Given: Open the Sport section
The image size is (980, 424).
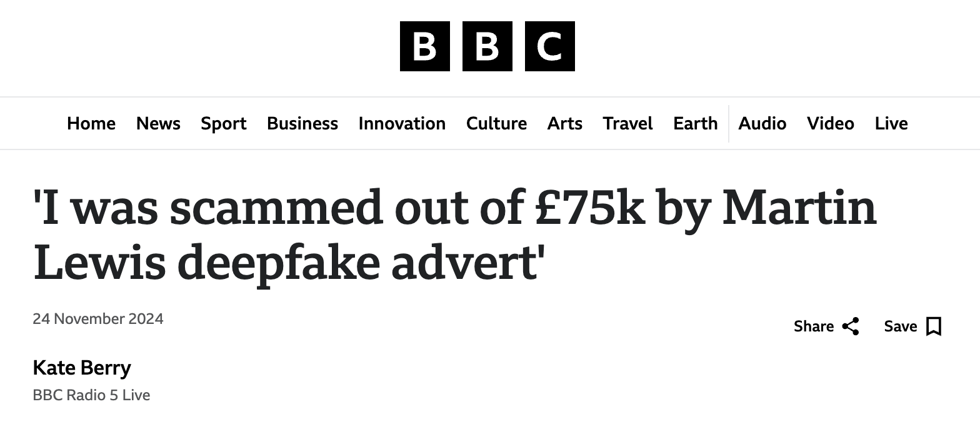Looking at the screenshot, I should [x=224, y=124].
